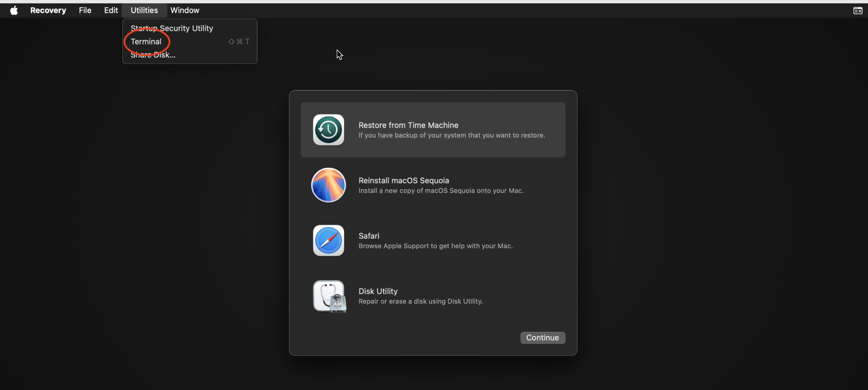Screen dimensions: 868x390
Task: Close the Utilities menu
Action: click(145, 10)
